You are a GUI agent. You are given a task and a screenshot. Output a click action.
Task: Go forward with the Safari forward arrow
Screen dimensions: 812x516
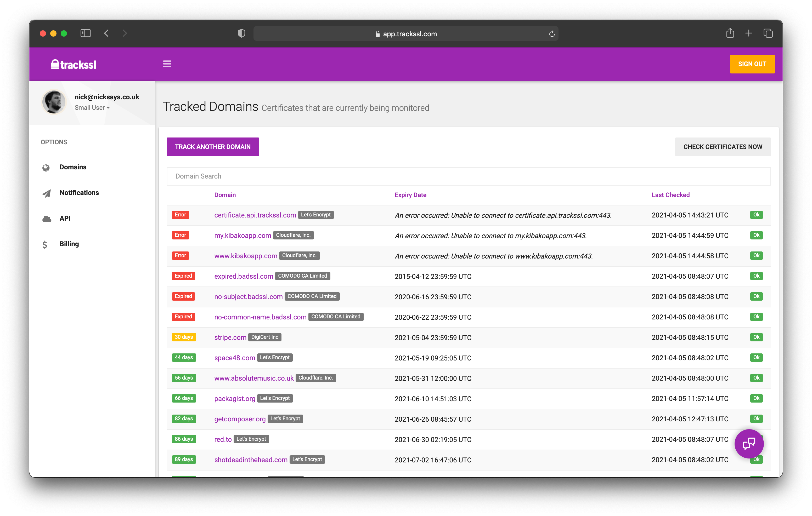(125, 33)
